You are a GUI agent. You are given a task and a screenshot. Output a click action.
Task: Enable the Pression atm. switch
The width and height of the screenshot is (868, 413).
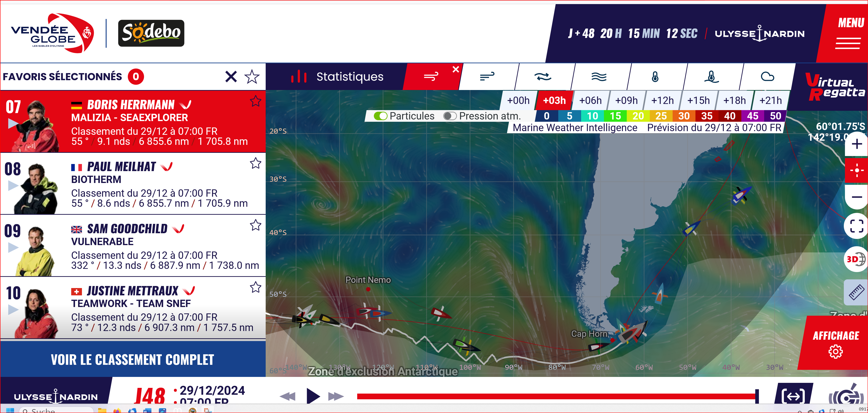coord(450,116)
